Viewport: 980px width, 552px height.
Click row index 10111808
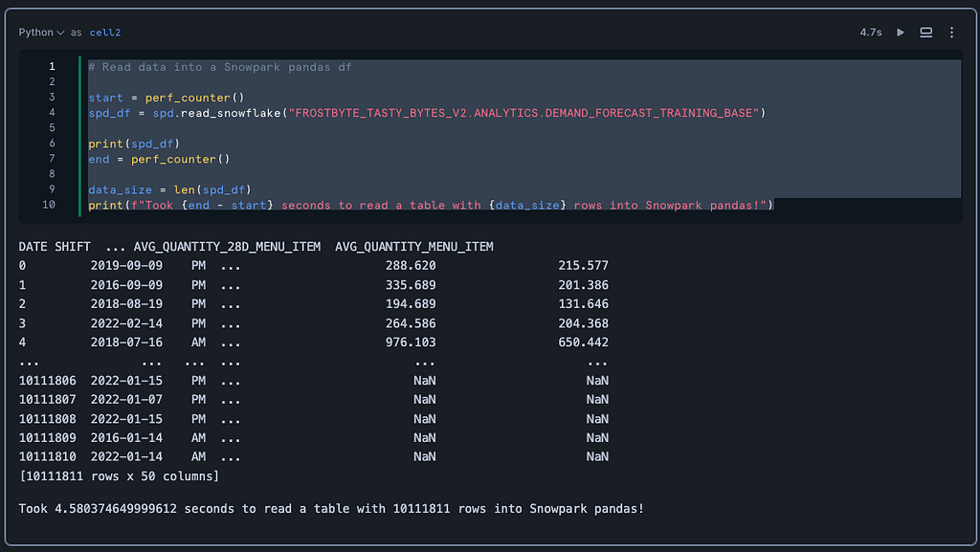click(x=48, y=418)
